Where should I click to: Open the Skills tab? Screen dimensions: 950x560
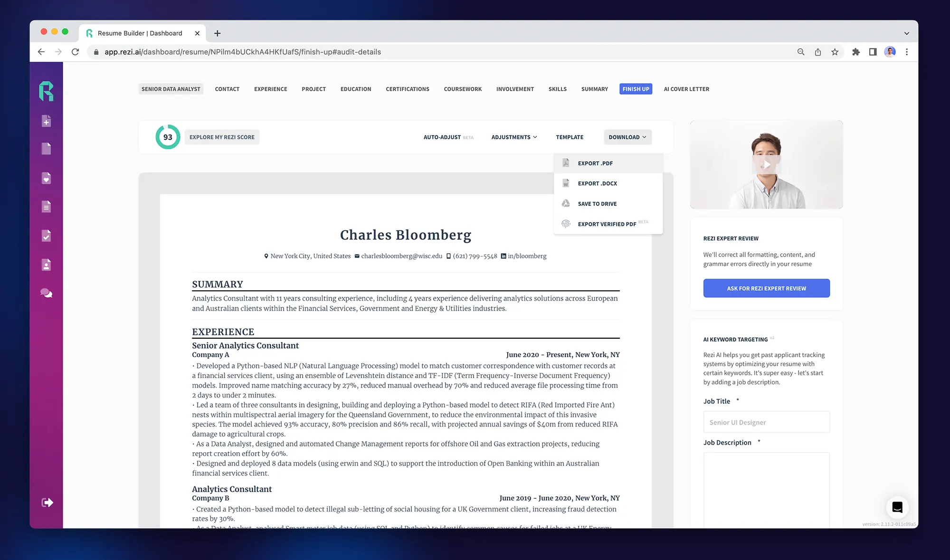[x=558, y=89]
